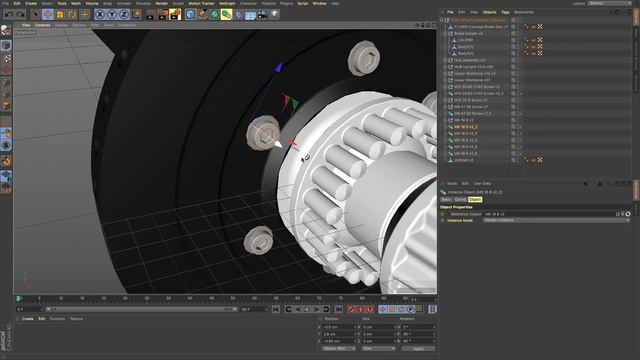Click the Apply coordinates button
The image size is (640, 360).
click(x=418, y=349)
